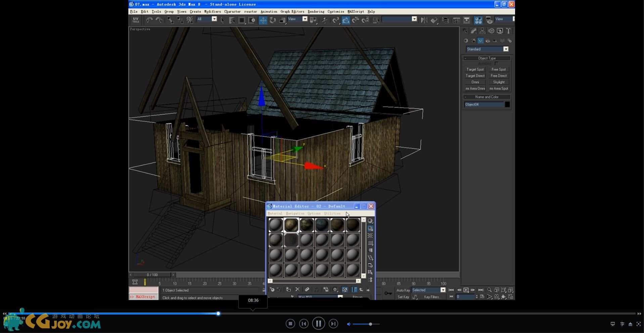The width and height of the screenshot is (644, 333).
Task: Open the Modifiers menu
Action: [x=212, y=11]
